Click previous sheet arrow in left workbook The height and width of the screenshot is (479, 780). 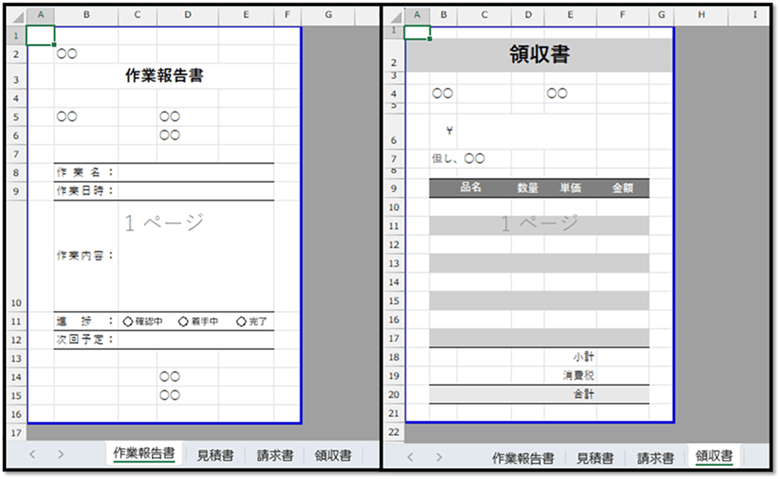tap(33, 455)
